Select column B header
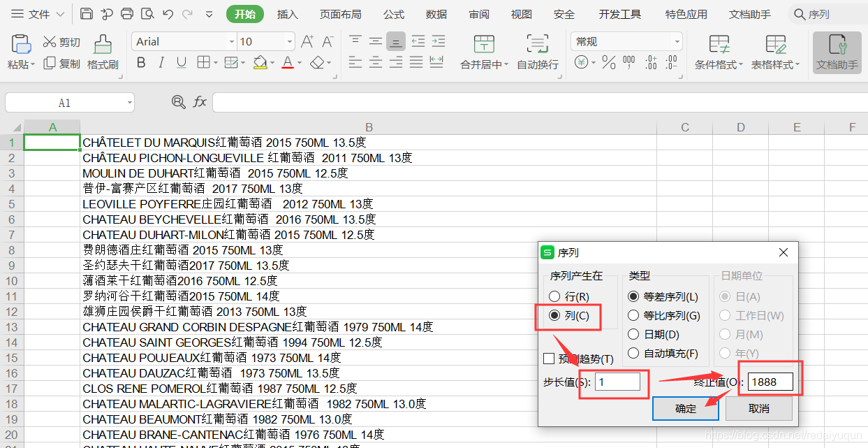This screenshot has height=448, width=868. 369,127
